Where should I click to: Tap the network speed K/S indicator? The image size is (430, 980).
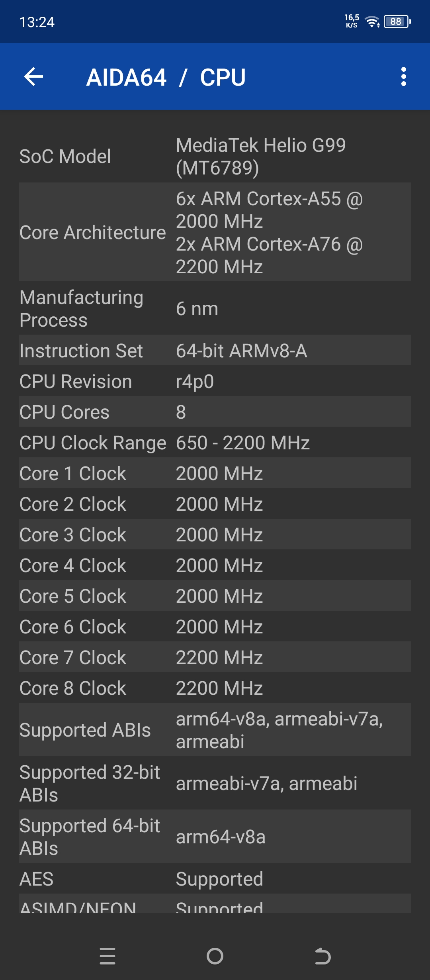(x=352, y=21)
